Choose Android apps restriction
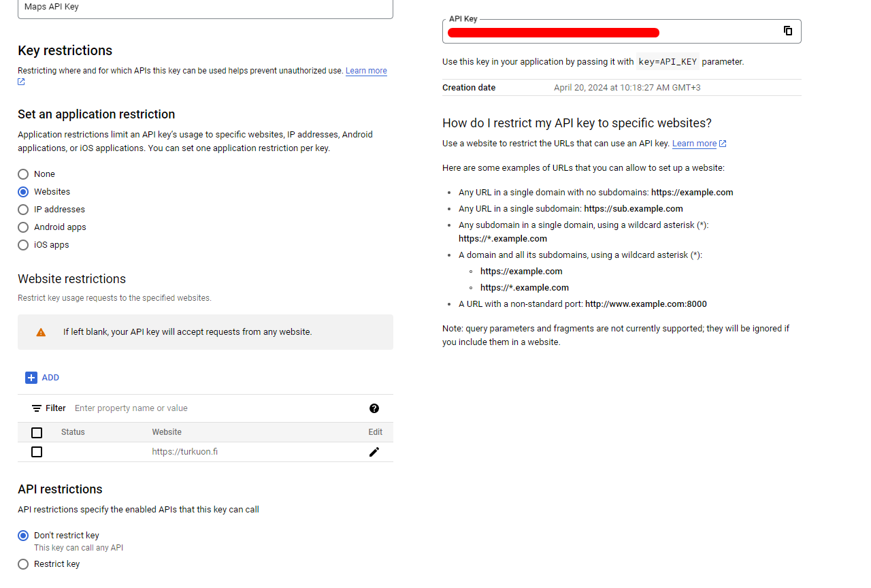Screen dimensions: 871x588 pos(23,227)
